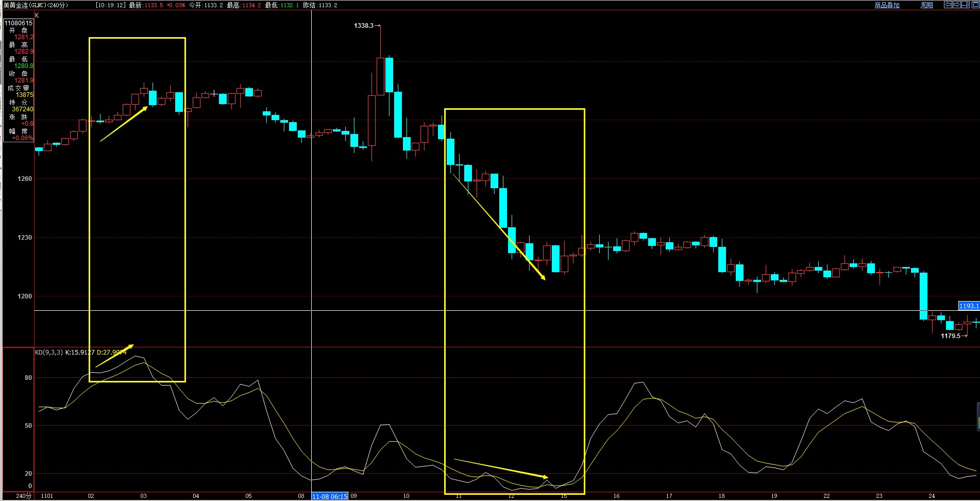Viewport: 980px width, 501px height.
Task: Click the 今开:1133.2 open value
Action: tap(206, 5)
